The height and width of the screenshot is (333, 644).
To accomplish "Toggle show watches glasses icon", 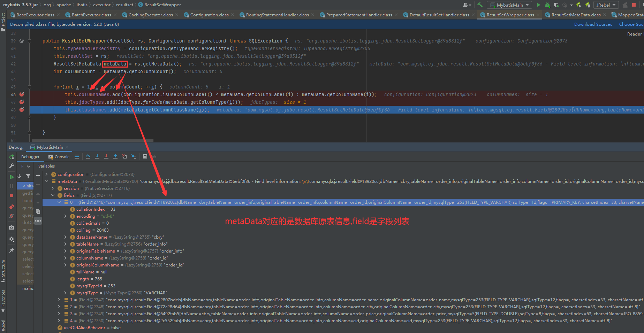I will click(x=38, y=221).
